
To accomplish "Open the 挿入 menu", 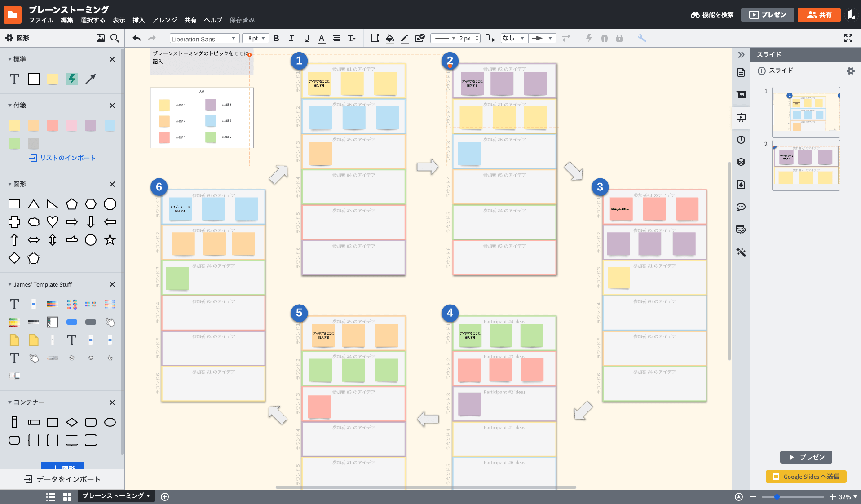I will pyautogui.click(x=138, y=20).
